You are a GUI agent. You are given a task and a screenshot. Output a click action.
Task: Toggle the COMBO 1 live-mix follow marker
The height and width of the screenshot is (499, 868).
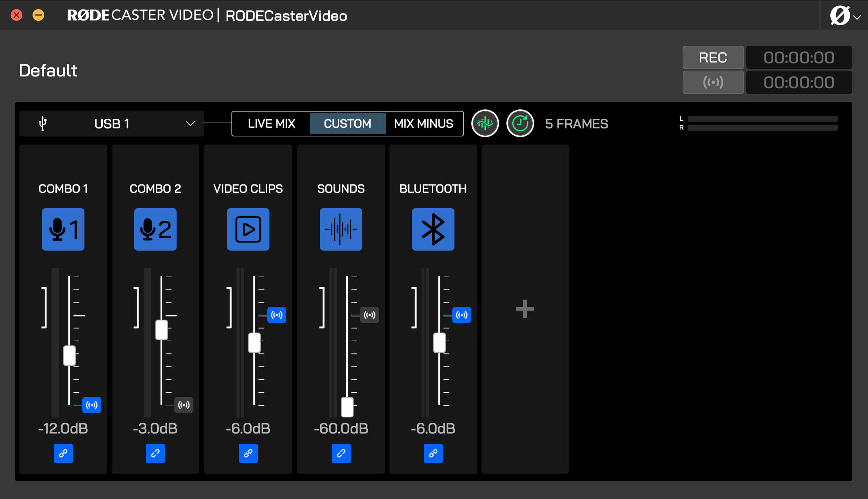pyautogui.click(x=92, y=405)
